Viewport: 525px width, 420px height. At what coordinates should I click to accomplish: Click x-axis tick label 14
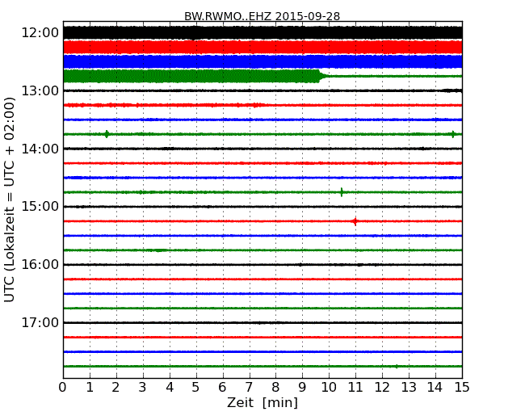click(x=435, y=388)
